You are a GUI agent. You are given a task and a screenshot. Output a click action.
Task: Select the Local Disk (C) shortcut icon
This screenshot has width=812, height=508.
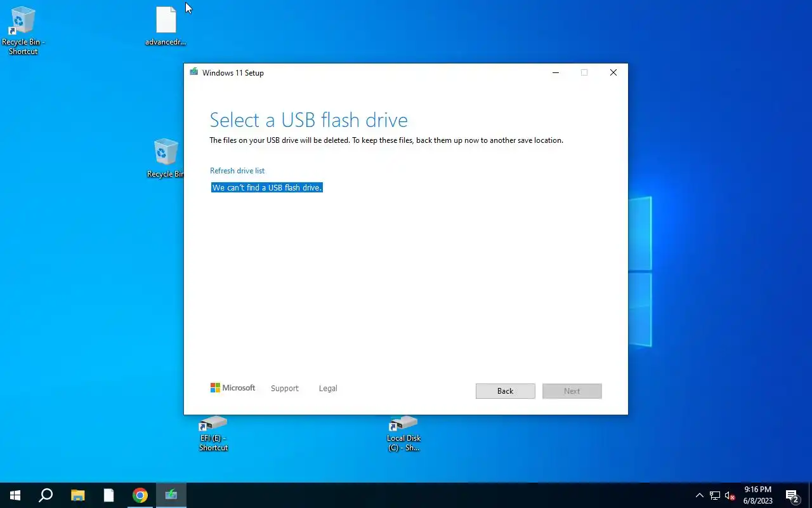403,434
